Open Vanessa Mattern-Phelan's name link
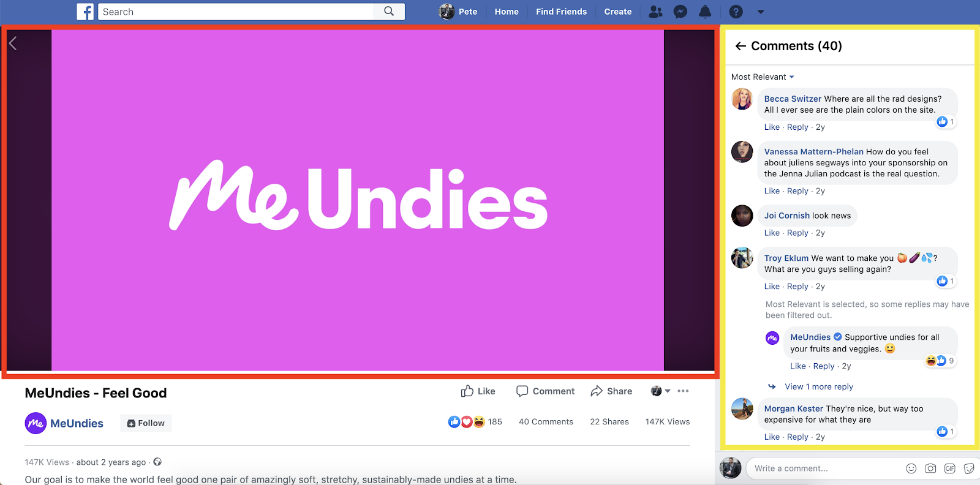 coord(814,152)
